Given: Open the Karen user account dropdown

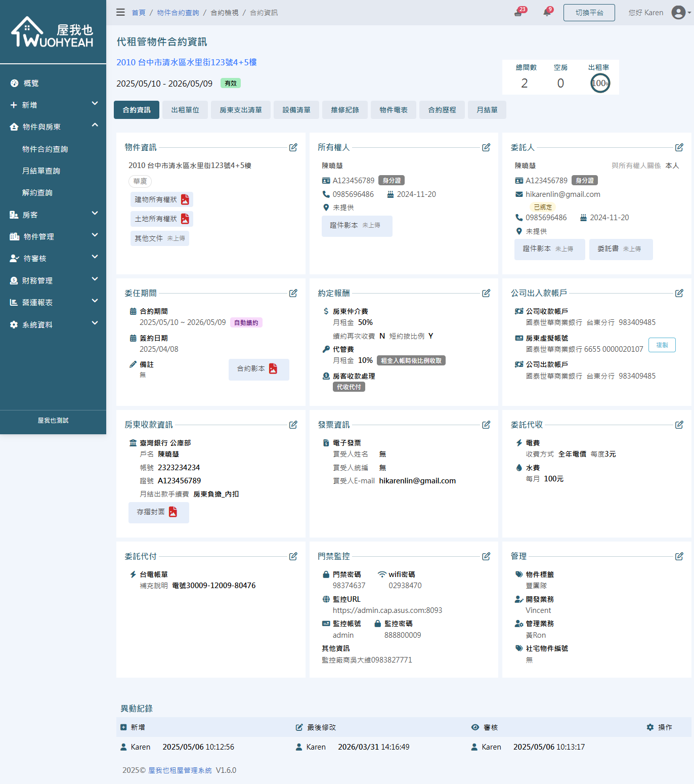Looking at the screenshot, I should pos(679,13).
